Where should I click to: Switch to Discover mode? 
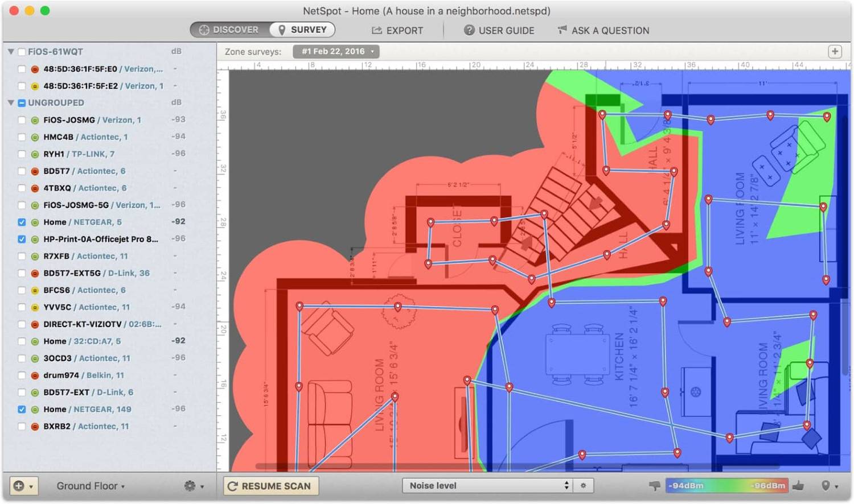[229, 30]
